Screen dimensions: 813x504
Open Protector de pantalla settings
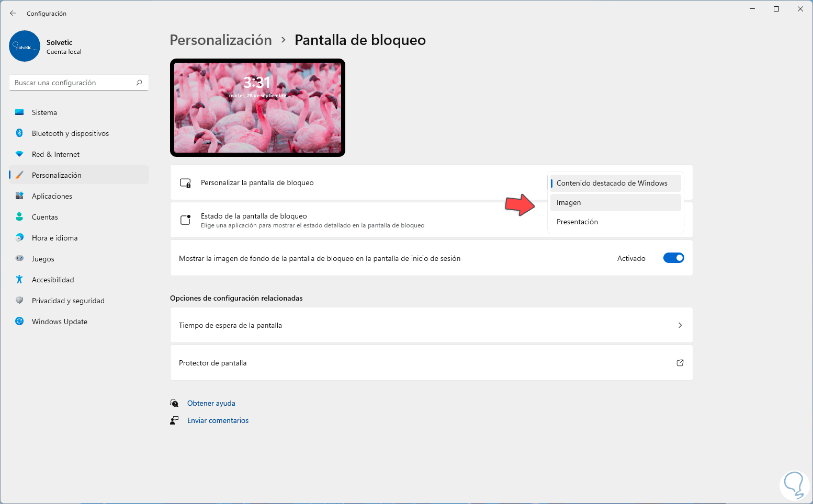pyautogui.click(x=432, y=363)
